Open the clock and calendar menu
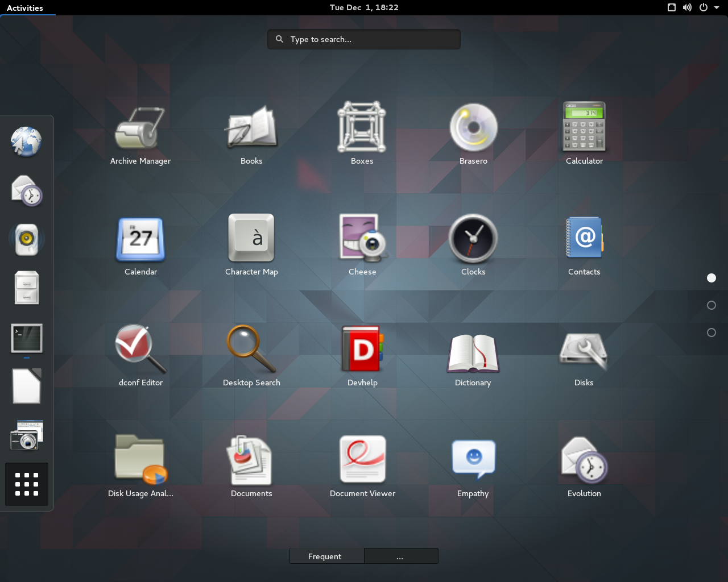Image resolution: width=728 pixels, height=582 pixels. pyautogui.click(x=364, y=7)
